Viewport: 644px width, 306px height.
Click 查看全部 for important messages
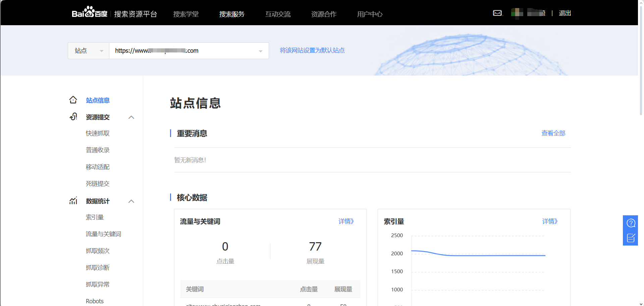(x=553, y=133)
